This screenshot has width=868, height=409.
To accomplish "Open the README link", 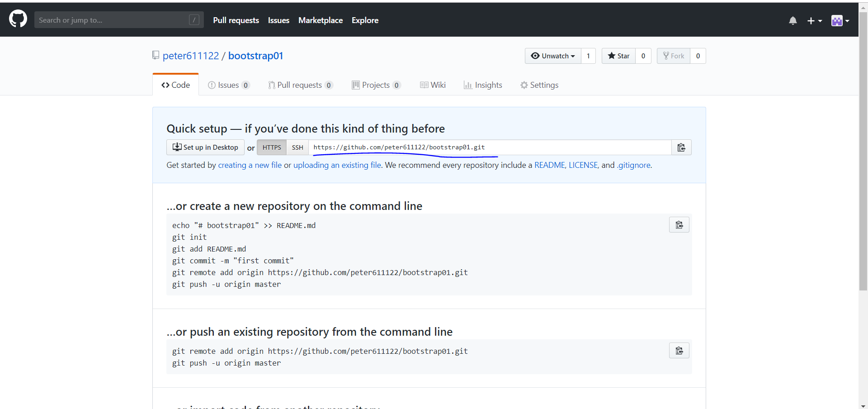I will click(550, 165).
